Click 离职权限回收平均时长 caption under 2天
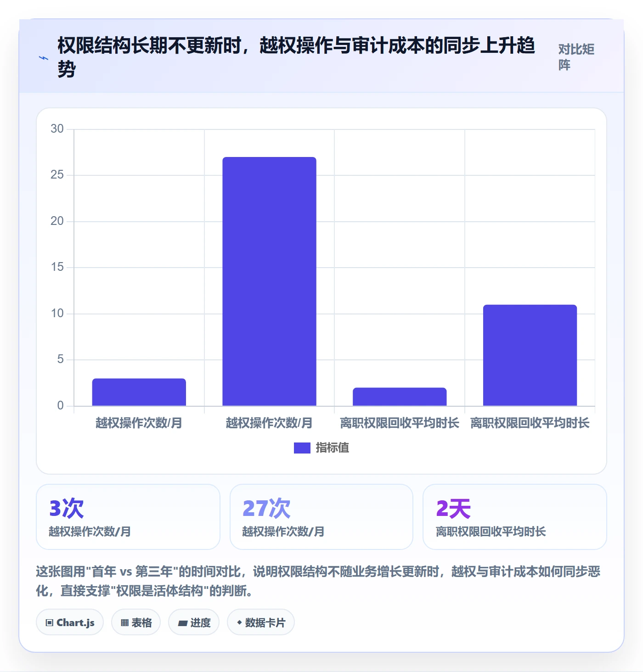Viewport: 643px width, 672px height. 491,532
